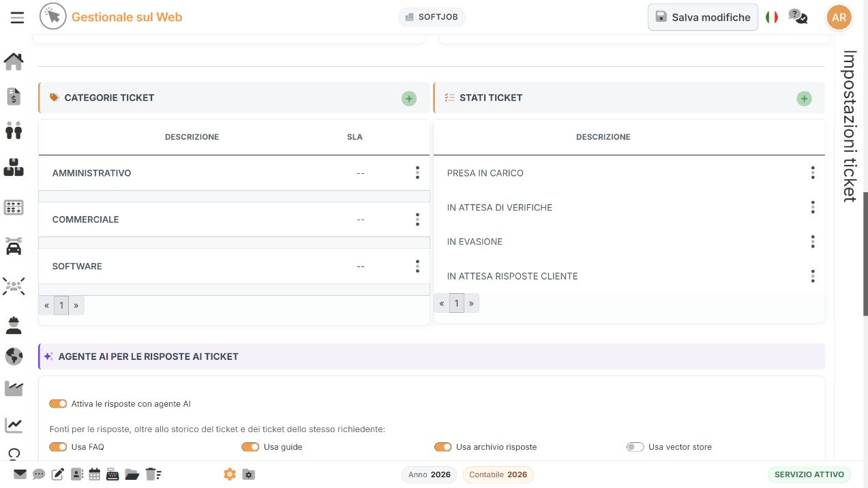Open the car service sidebar icon
The image size is (868, 488).
[x=14, y=246]
